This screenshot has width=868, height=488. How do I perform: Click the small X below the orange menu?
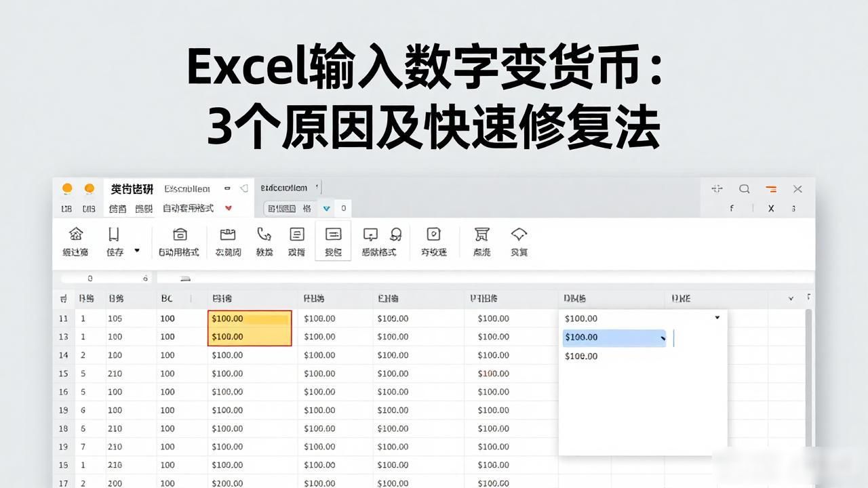coord(771,209)
